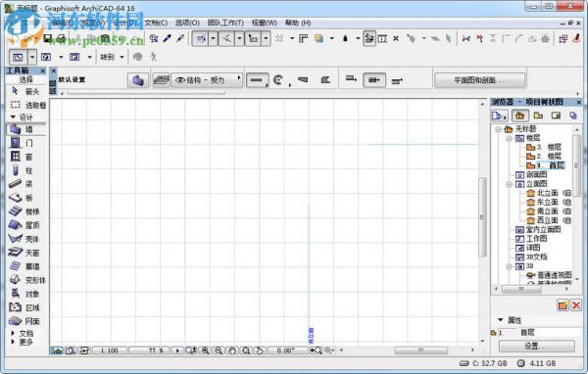
Task: Click the eyedropper pick-up parameters icon
Action: pos(168,38)
